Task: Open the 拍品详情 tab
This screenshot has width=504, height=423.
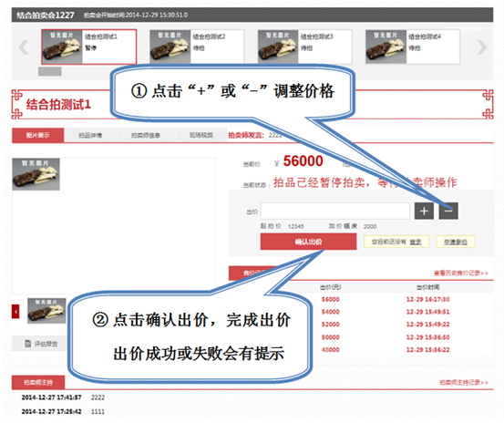Action: click(90, 135)
